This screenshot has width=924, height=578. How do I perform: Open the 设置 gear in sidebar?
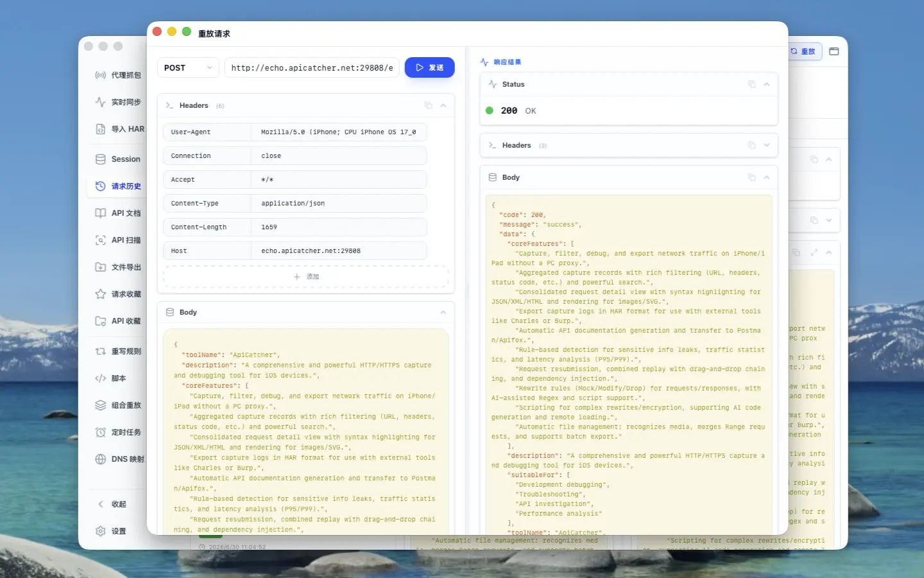tap(110, 531)
